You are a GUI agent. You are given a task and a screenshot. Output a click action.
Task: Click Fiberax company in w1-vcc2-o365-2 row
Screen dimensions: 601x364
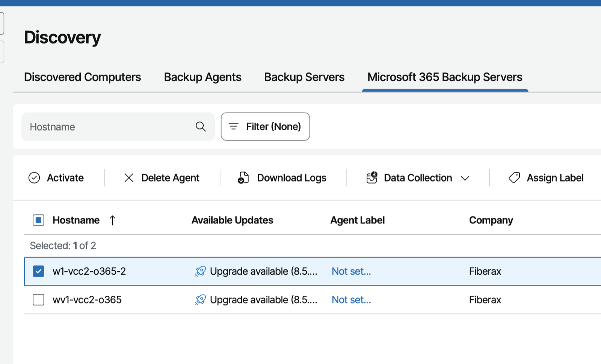(485, 271)
